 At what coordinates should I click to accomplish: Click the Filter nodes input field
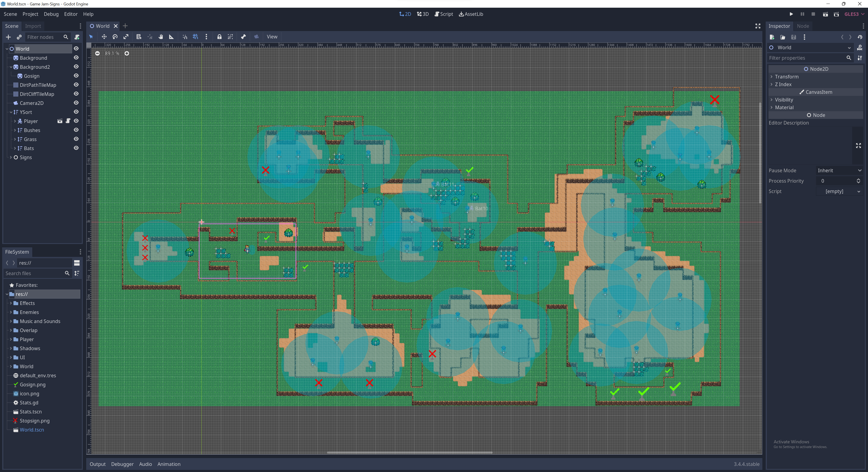point(43,37)
